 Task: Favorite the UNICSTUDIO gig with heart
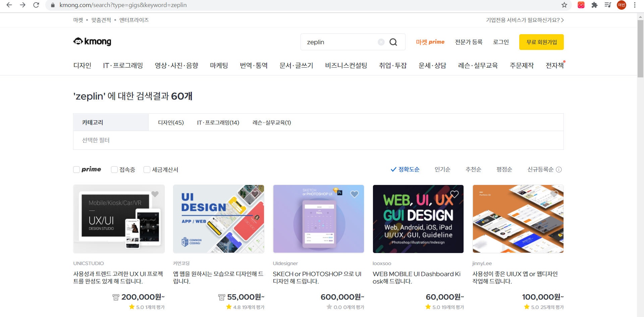tap(155, 194)
